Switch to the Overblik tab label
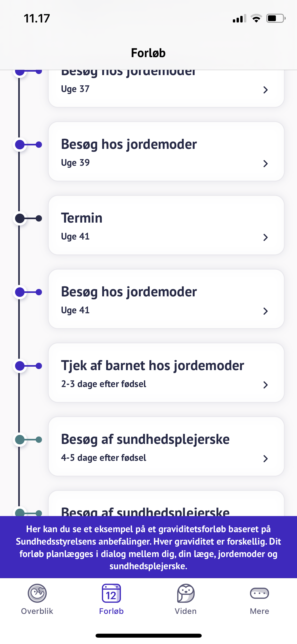 click(37, 611)
